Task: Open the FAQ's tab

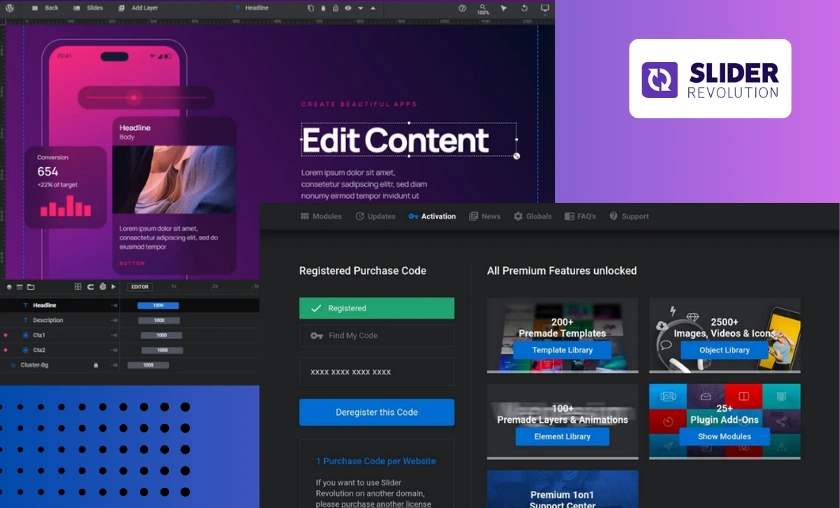Action: pos(580,216)
